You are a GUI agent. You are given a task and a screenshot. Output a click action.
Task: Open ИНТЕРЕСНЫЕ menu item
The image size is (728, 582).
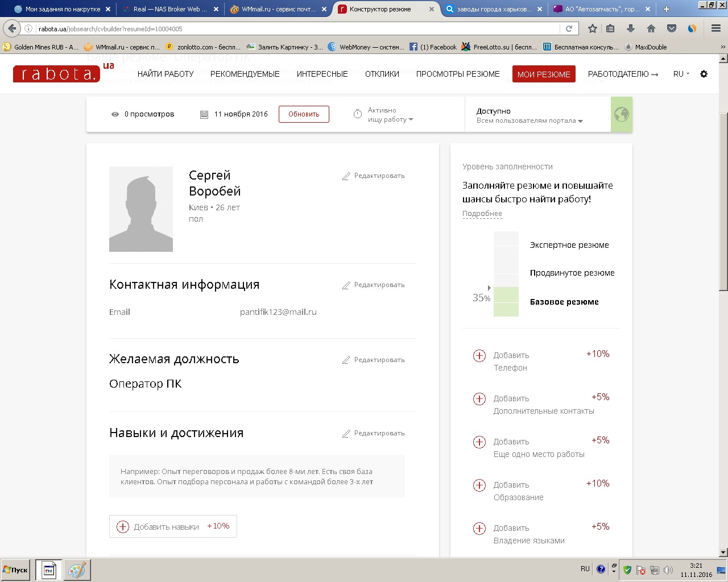point(322,74)
